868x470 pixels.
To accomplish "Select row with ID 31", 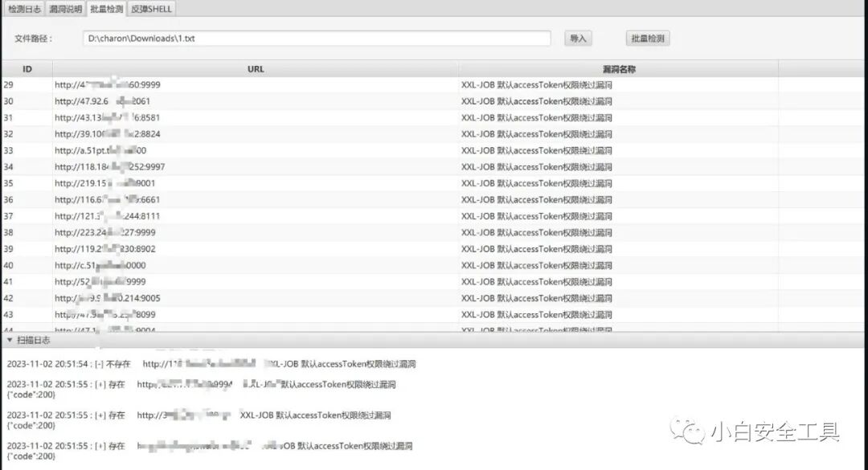I will coord(433,117).
